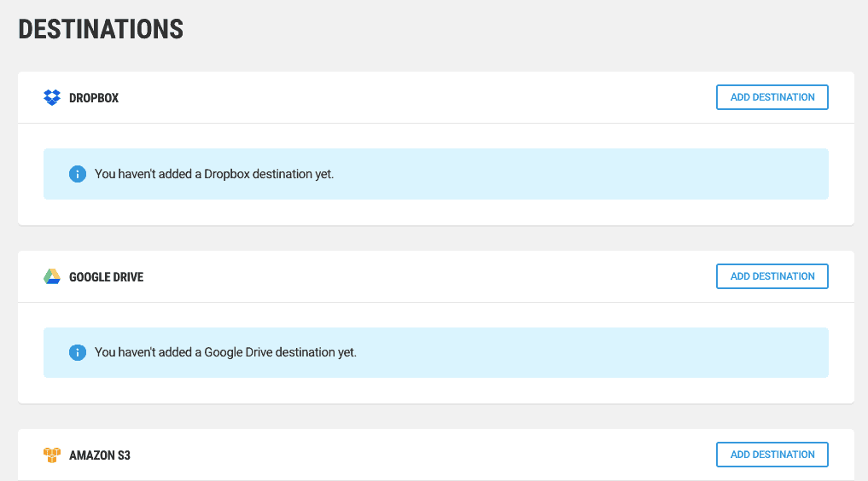Add a Google Drive destination
This screenshot has height=481, width=868.
click(772, 276)
